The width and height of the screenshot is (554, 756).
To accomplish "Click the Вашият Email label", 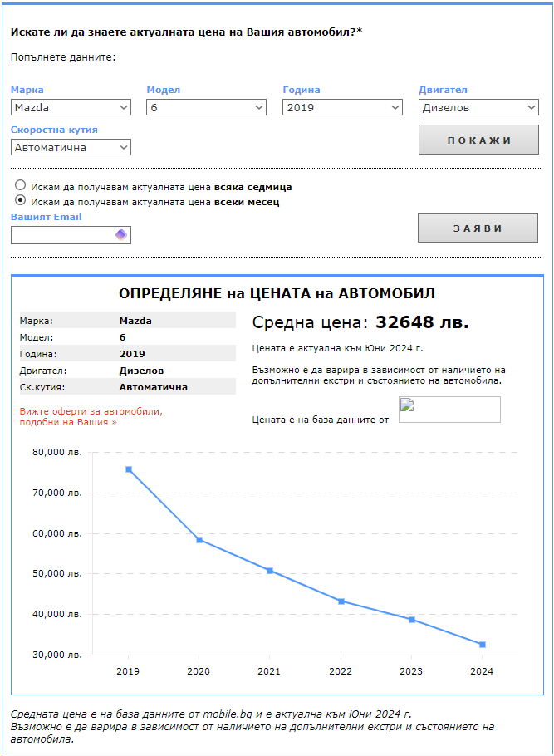I will point(47,217).
